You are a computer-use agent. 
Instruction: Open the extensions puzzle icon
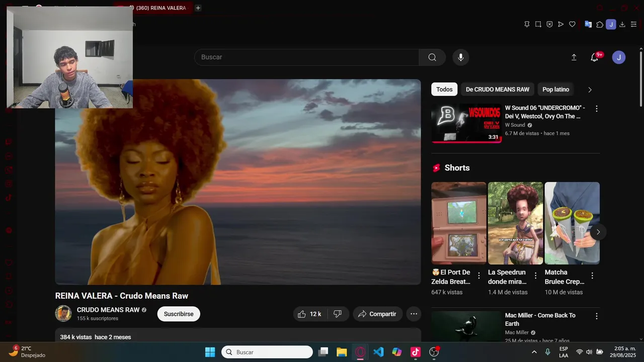600,24
